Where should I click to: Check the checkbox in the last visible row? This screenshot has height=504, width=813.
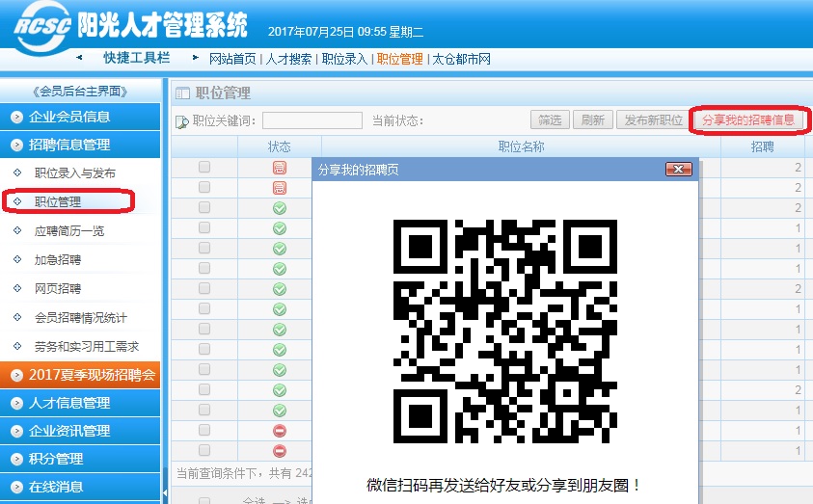tap(204, 450)
